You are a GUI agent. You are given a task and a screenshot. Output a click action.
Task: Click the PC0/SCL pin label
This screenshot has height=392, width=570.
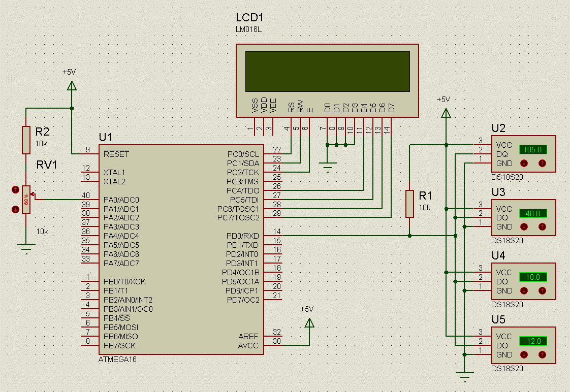pyautogui.click(x=243, y=154)
